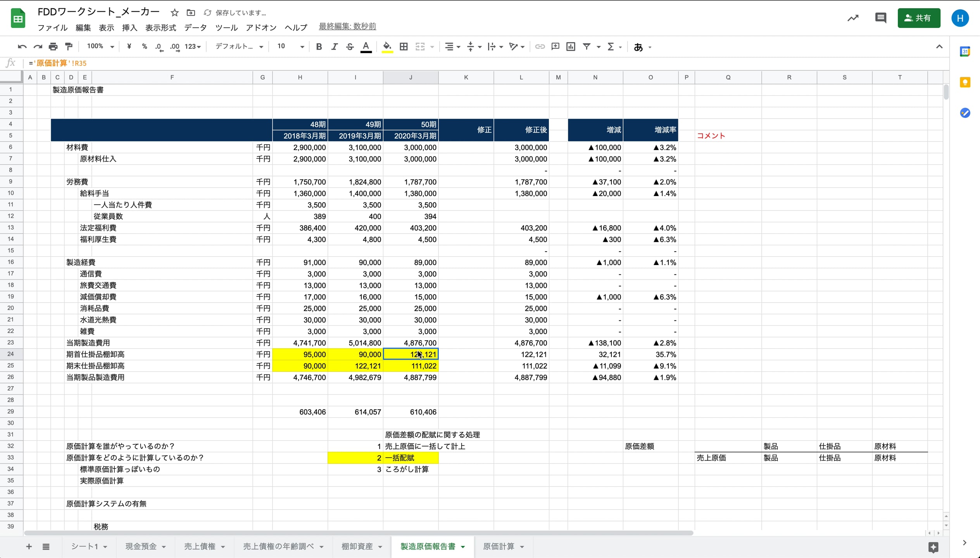Click the Undo icon
The width and height of the screenshot is (980, 558).
[22, 46]
